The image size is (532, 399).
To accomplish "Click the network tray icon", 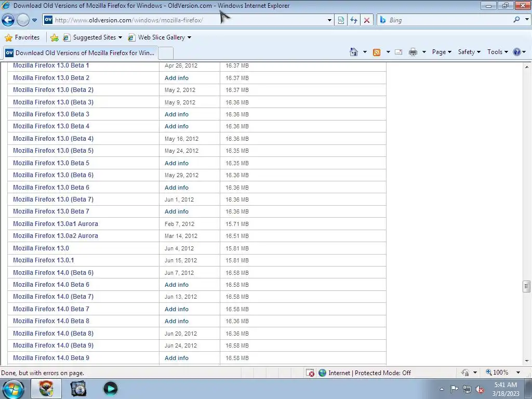I will [467, 389].
